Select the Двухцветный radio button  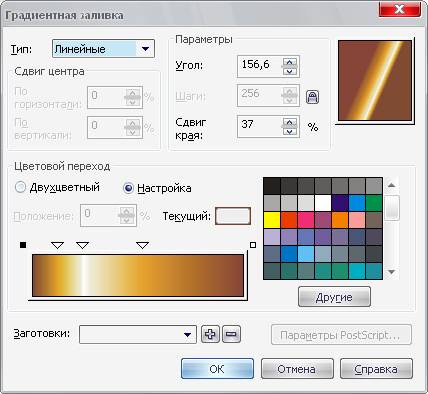pyautogui.click(x=21, y=188)
